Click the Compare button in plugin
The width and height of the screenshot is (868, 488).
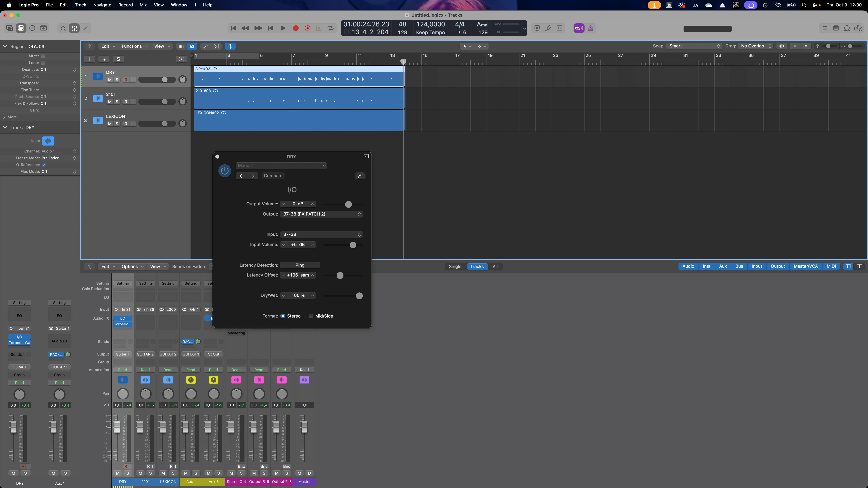pos(273,176)
